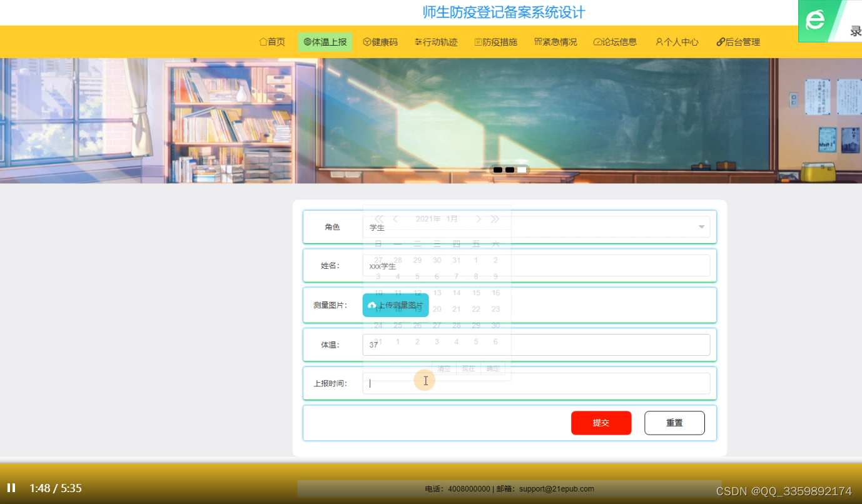Click the 重置 reset button
Image resolution: width=862 pixels, height=504 pixels.
click(x=674, y=423)
